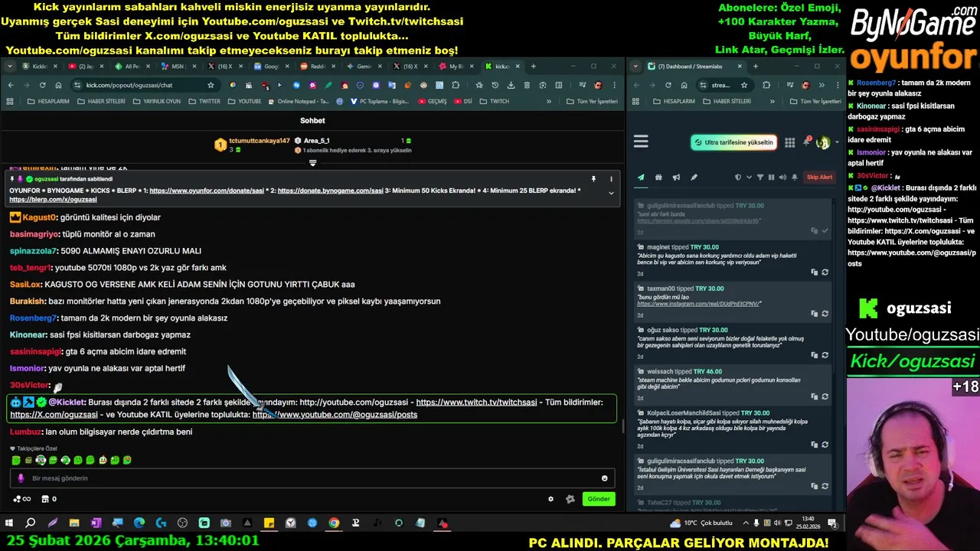Pause the alert queue
Screen dimensions: 980x551
tap(771, 178)
